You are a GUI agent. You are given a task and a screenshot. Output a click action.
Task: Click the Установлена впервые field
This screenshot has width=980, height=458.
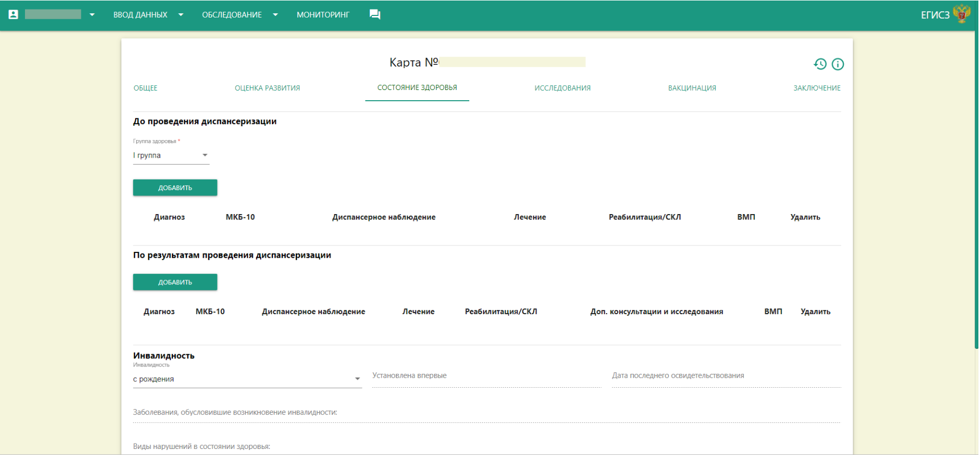click(487, 377)
